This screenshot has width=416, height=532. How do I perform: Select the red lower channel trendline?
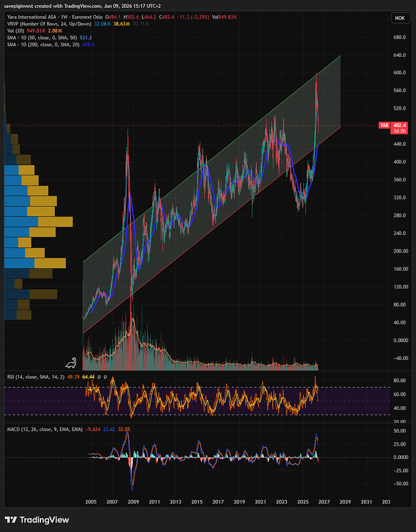211,230
